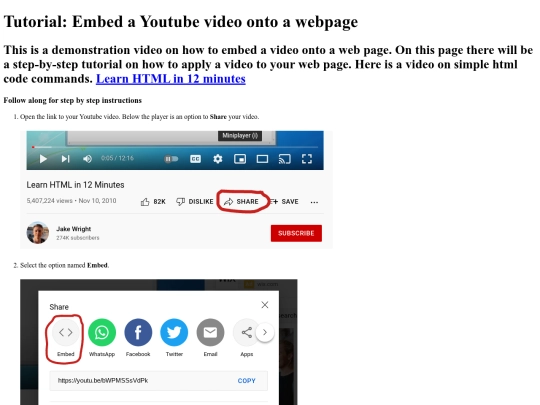Skip to next video with the next icon
This screenshot has width=540, height=405.
[x=65, y=159]
